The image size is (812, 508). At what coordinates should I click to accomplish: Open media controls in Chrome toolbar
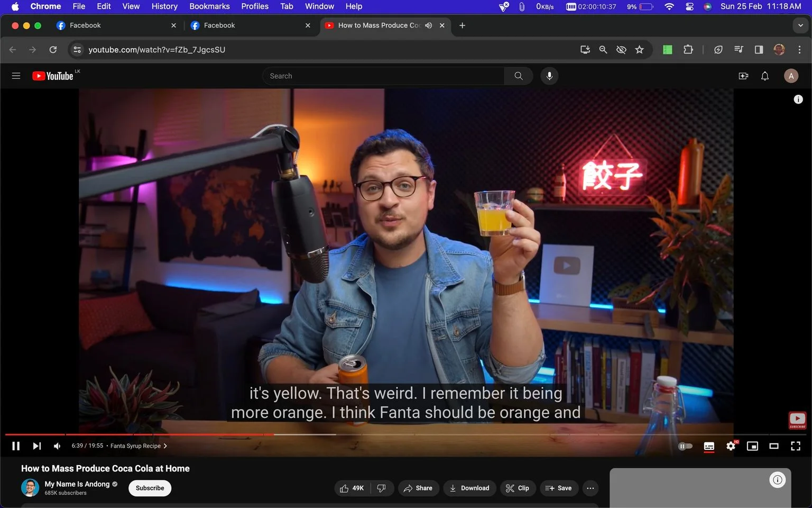(x=739, y=49)
